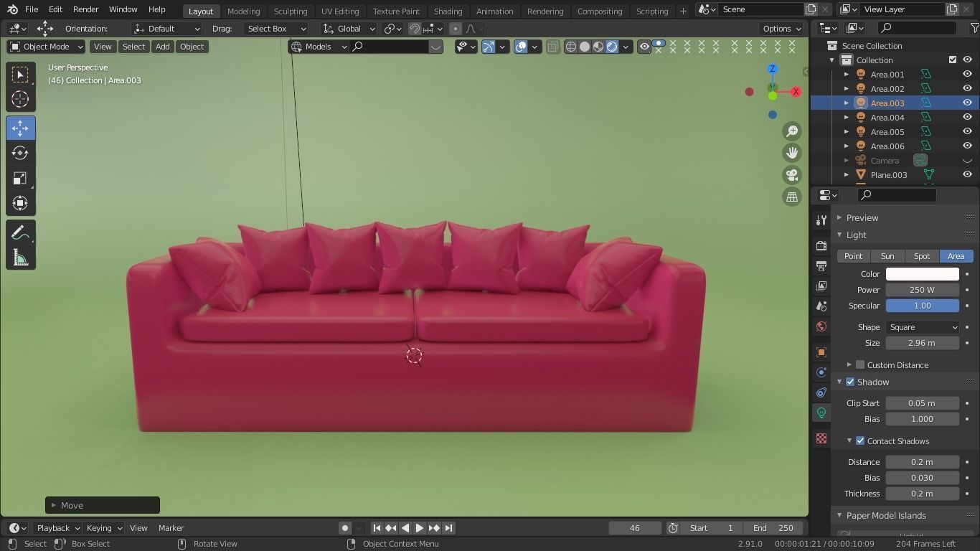Click the play animation button
Screen dimensions: 980x551
(x=420, y=528)
